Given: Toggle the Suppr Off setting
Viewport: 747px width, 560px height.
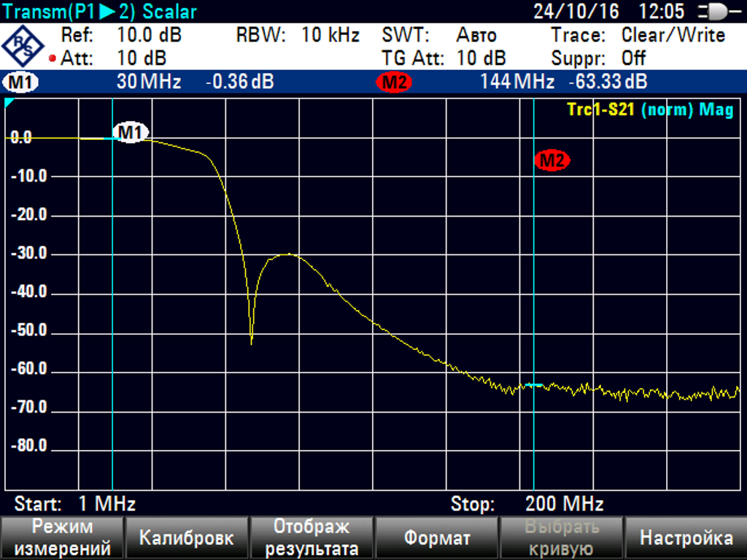Looking at the screenshot, I should [x=634, y=58].
